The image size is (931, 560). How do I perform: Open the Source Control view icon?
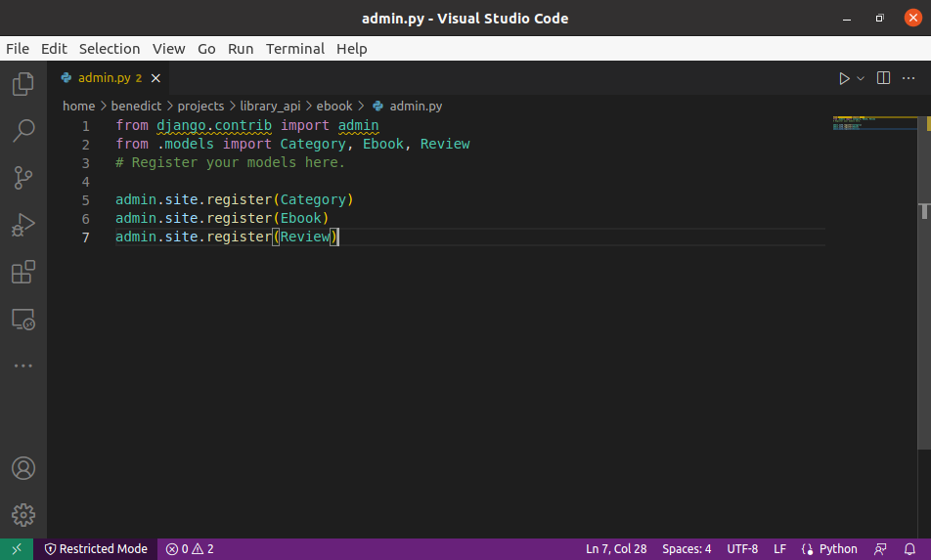[23, 177]
